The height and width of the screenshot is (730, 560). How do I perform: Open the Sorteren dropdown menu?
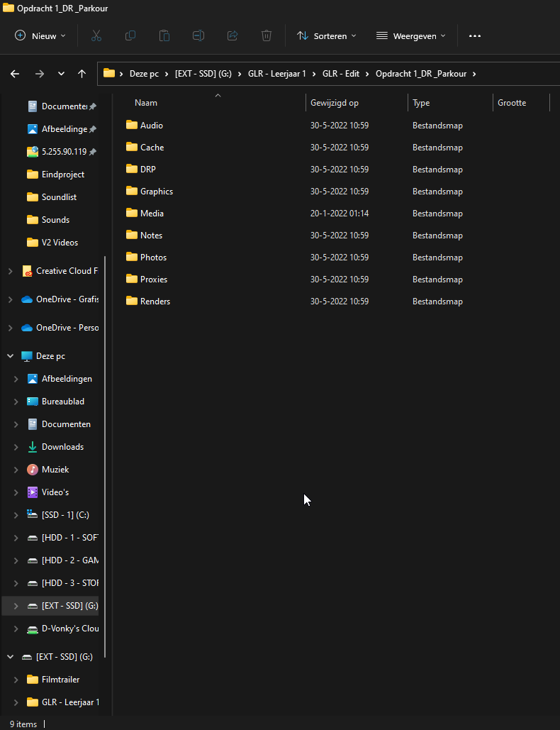tap(326, 35)
